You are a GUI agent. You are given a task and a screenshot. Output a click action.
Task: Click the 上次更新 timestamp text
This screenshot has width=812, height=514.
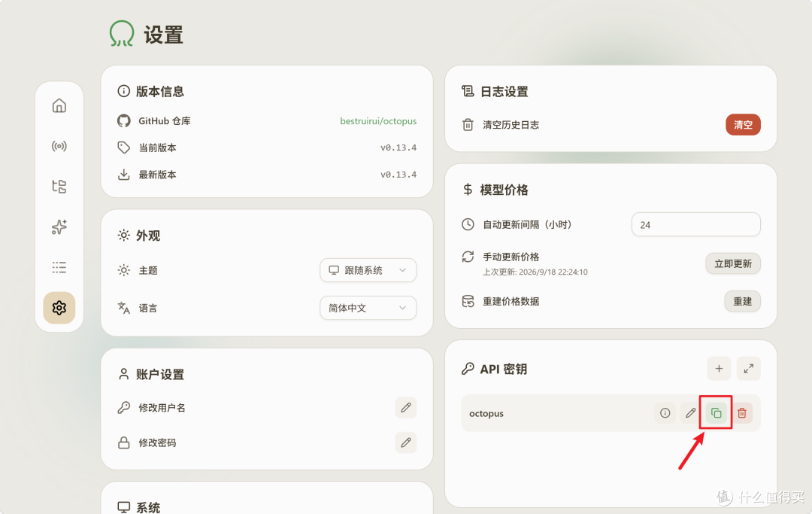[535, 272]
